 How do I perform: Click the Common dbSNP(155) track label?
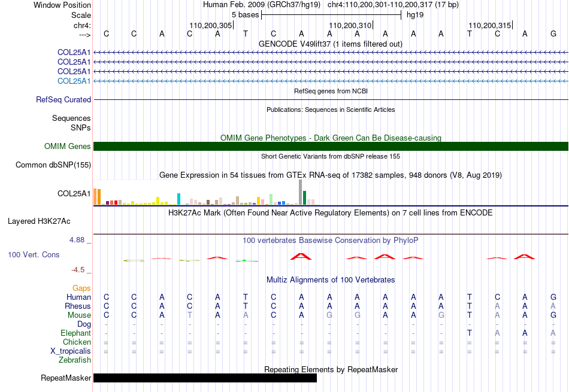tap(53, 165)
